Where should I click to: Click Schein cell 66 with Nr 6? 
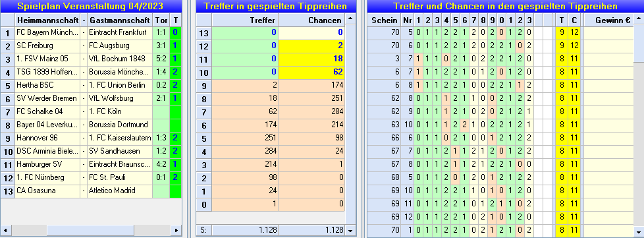(384, 138)
